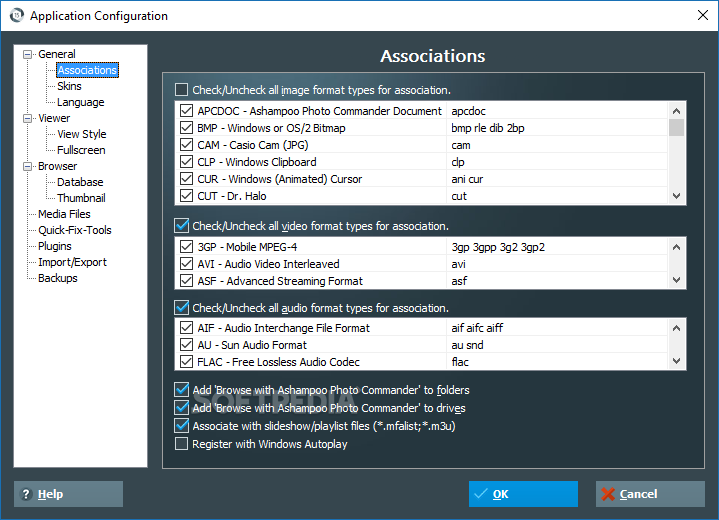Open Quick-Fix-Tools settings
Image resolution: width=719 pixels, height=520 pixels.
click(x=75, y=230)
